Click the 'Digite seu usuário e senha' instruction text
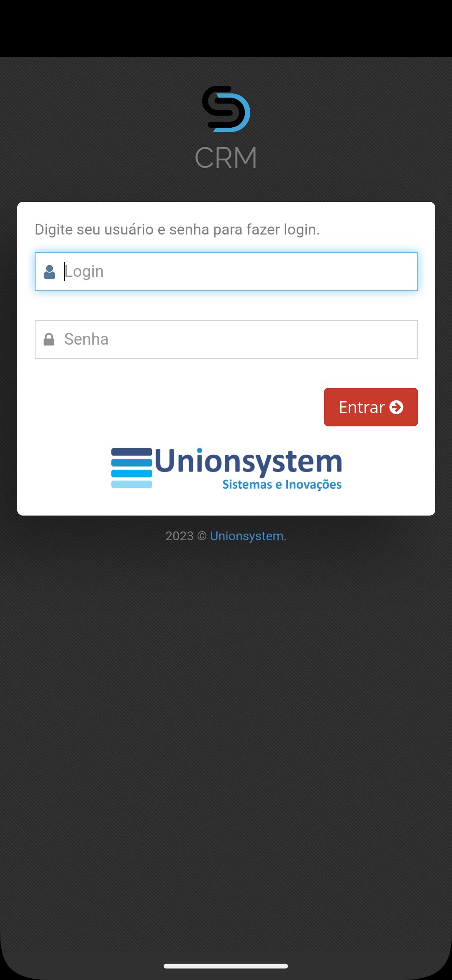452x980 pixels. [177, 230]
